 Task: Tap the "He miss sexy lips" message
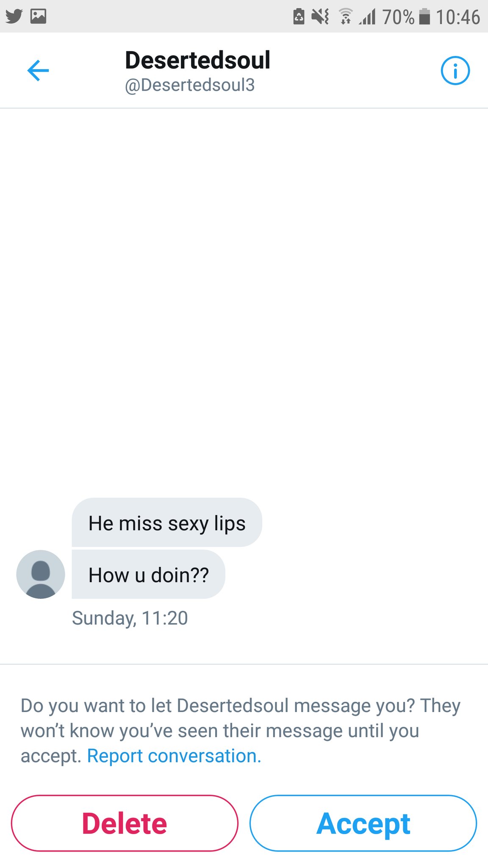click(x=167, y=523)
